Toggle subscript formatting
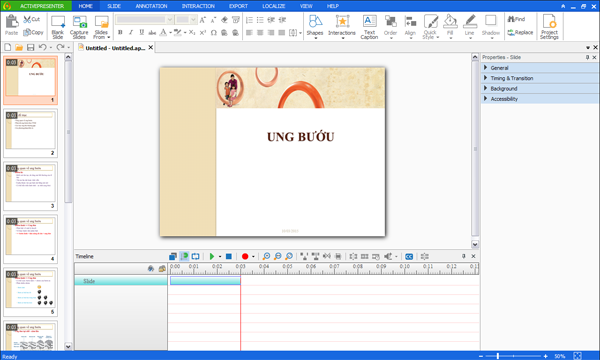 click(x=192, y=33)
